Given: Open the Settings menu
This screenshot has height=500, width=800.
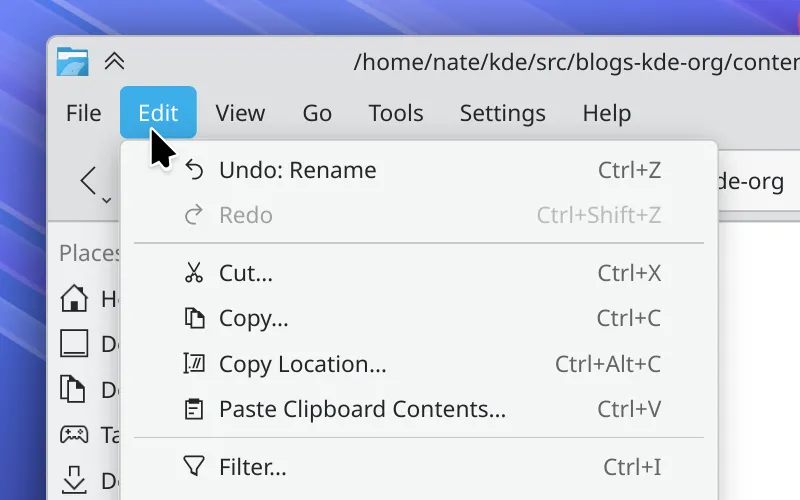Looking at the screenshot, I should click(x=502, y=113).
